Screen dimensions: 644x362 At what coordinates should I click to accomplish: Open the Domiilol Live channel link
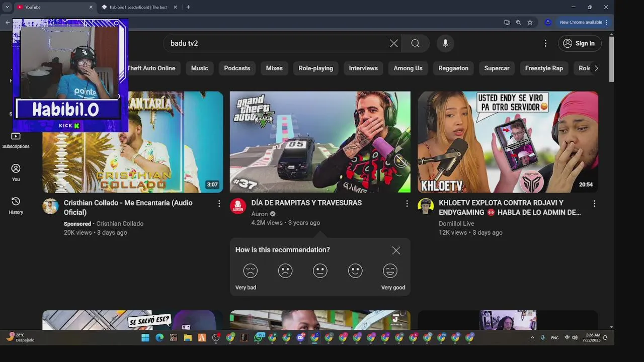pos(456,224)
